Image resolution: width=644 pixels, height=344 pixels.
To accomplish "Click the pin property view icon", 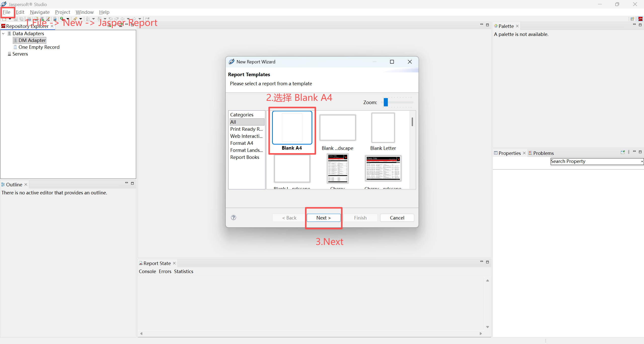I will click(622, 152).
